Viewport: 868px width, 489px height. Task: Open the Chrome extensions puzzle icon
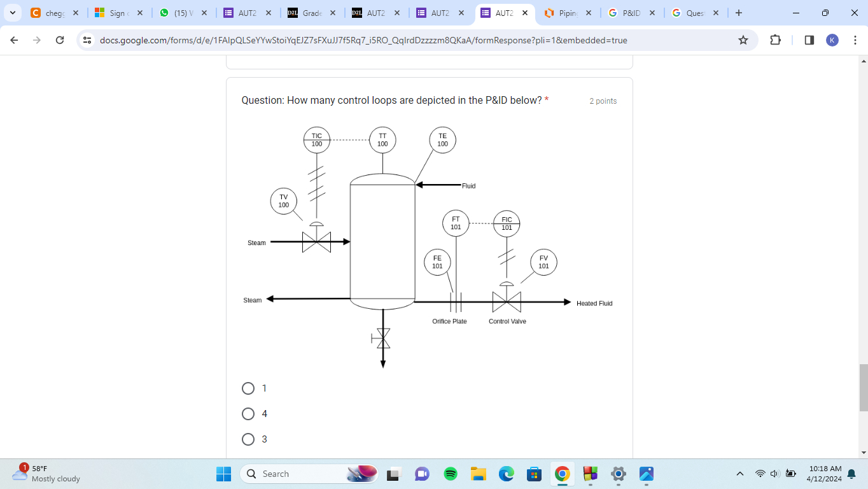pos(775,39)
